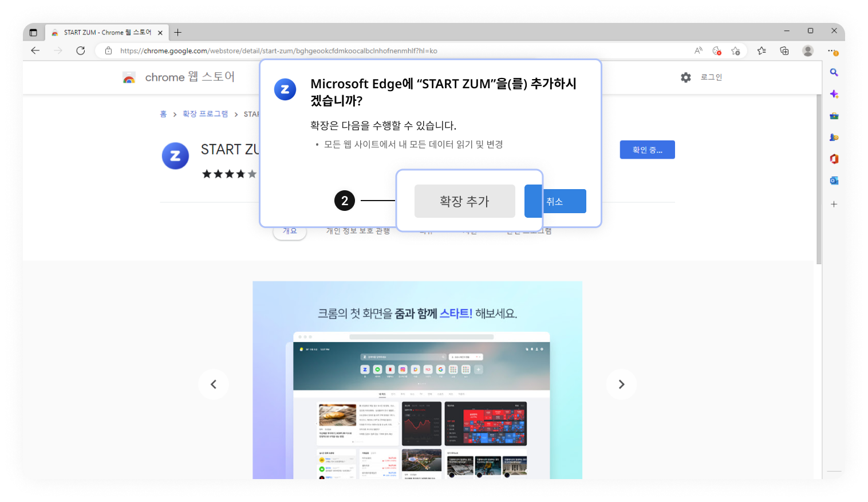Click the plus icon to customize the sidebar
Image resolution: width=868 pixels, height=502 pixels.
(x=834, y=204)
